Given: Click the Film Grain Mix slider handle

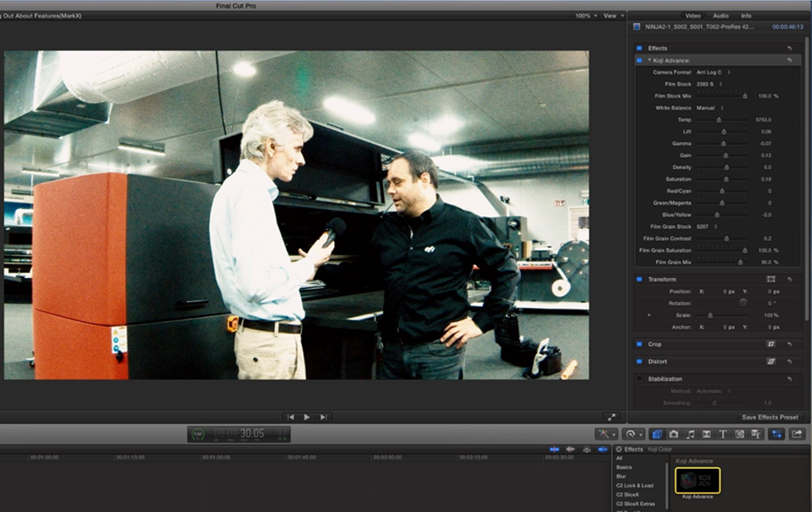Looking at the screenshot, I should pos(740,262).
